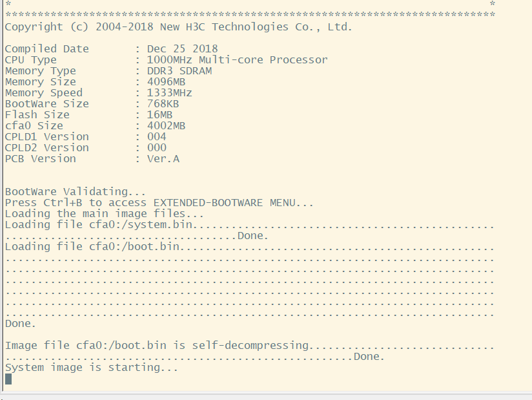The width and height of the screenshot is (532, 400).
Task: Click the "Loading file cfa0:/system.bin" text
Action: [99, 225]
